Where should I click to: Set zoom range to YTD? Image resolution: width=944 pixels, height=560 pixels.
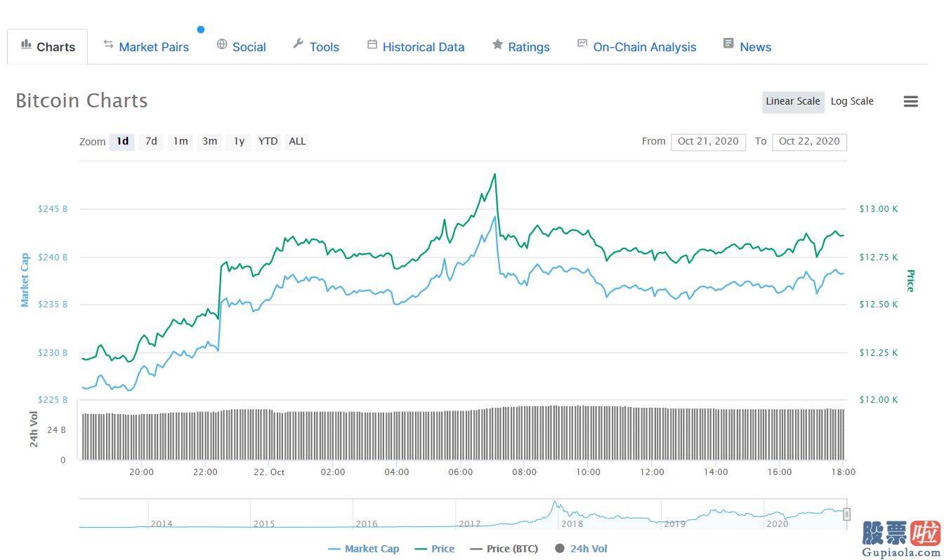click(268, 141)
